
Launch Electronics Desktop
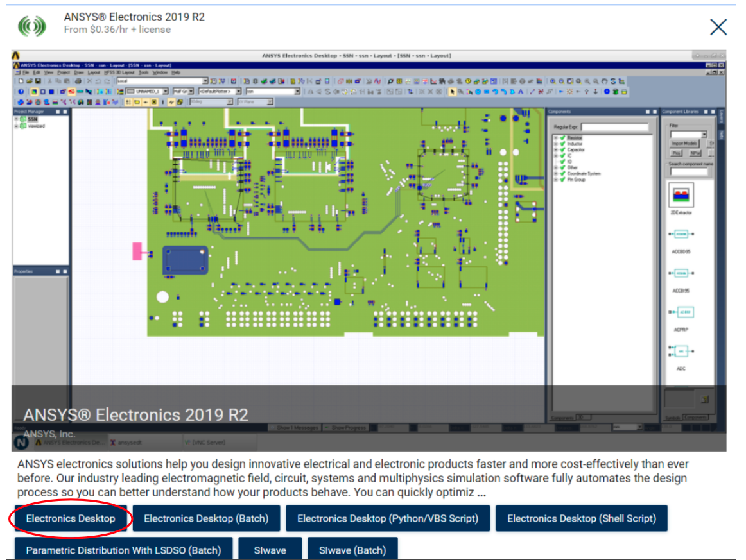71,518
